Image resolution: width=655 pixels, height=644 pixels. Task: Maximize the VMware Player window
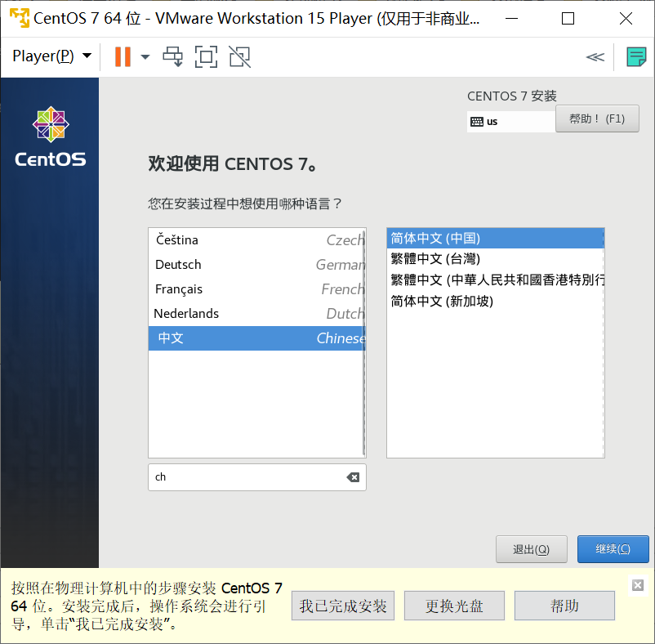568,18
